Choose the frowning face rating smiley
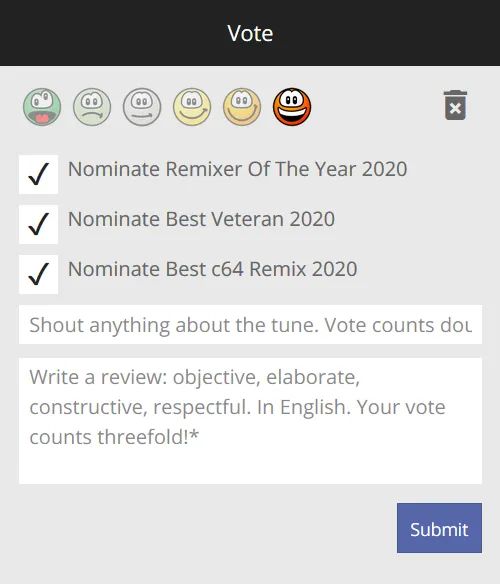Image resolution: width=500 pixels, height=584 pixels. click(x=92, y=107)
